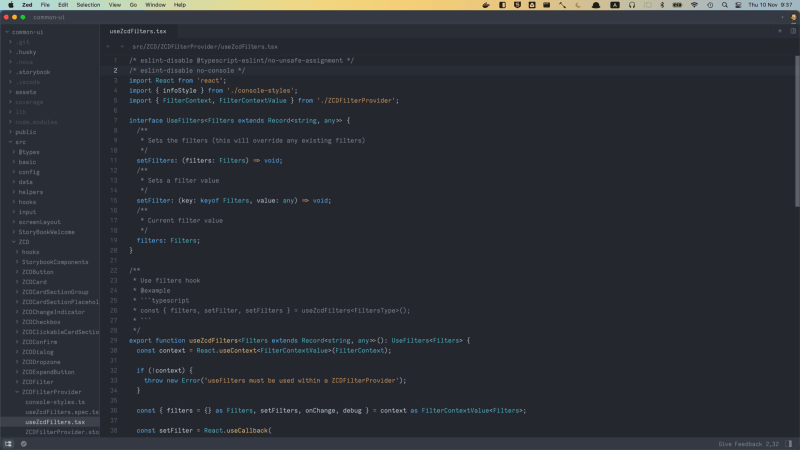Image resolution: width=800 pixels, height=450 pixels.
Task: Click the 2,32 cursor position indicator
Action: [x=772, y=444]
